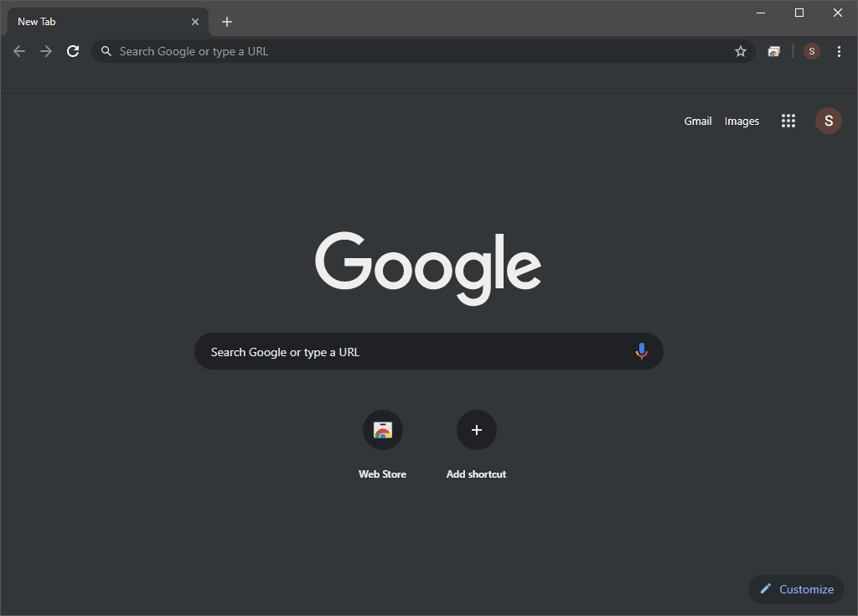Open the Google account avatar S on page
This screenshot has width=858, height=616.
click(x=829, y=121)
